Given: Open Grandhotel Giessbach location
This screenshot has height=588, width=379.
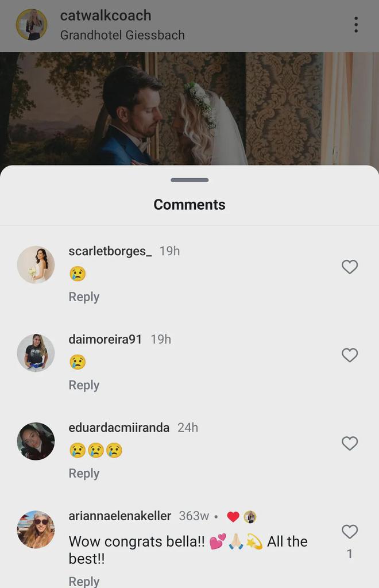Looking at the screenshot, I should (122, 35).
